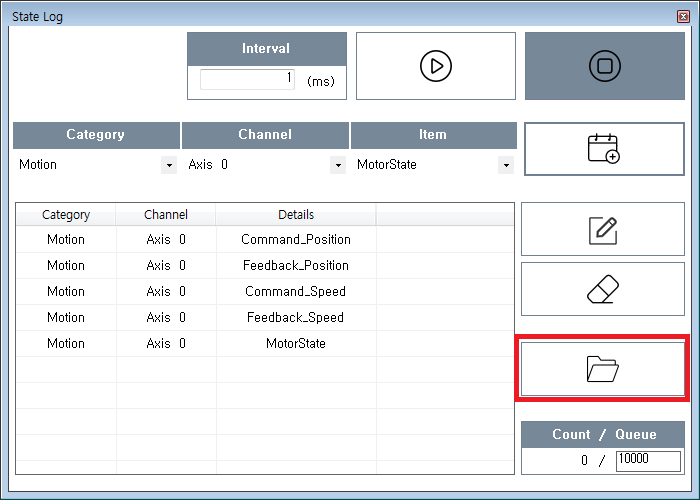
Task: Expand the Category dropdown showing Motion
Action: pos(169,165)
